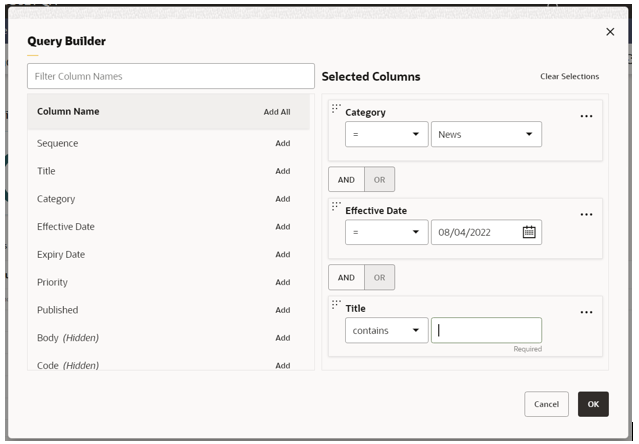Select OR between Effective Date and Title
Screen dimensions: 639x444
tap(379, 277)
